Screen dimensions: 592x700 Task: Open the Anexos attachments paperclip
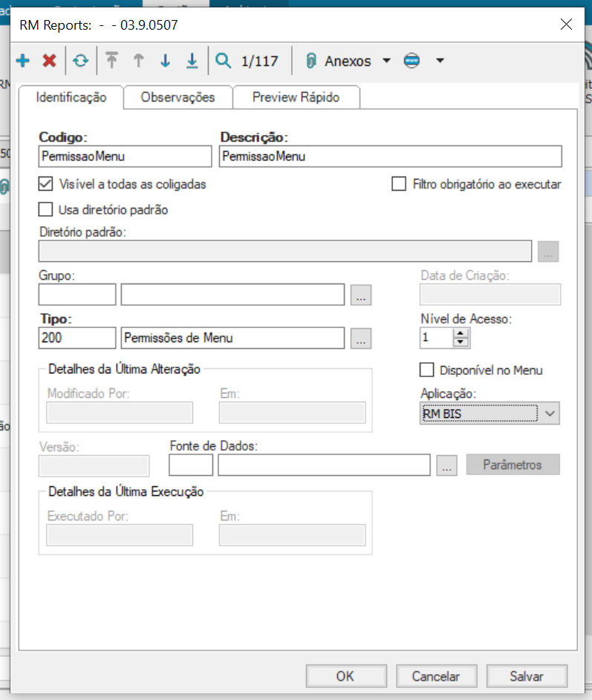pos(311,60)
